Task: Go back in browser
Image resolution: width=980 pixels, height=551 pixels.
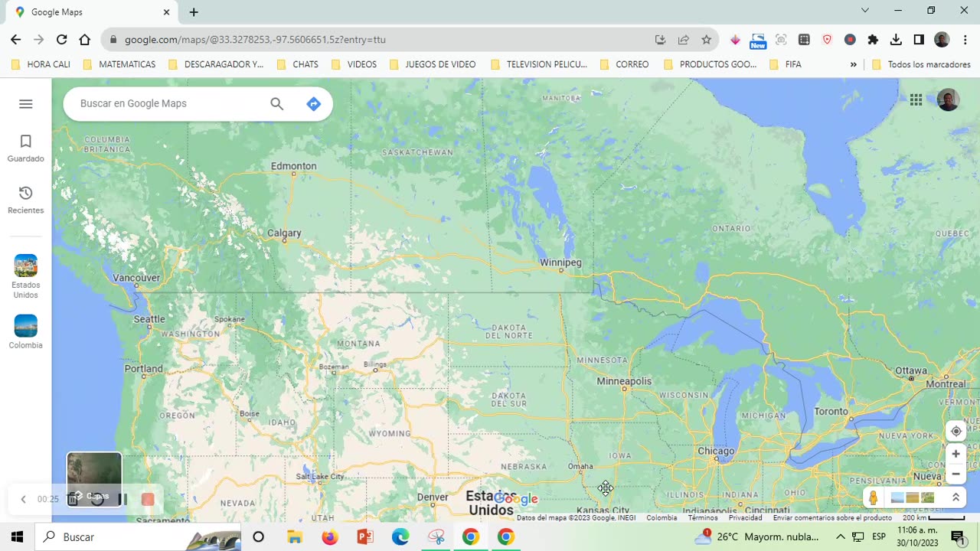Action: point(16,40)
